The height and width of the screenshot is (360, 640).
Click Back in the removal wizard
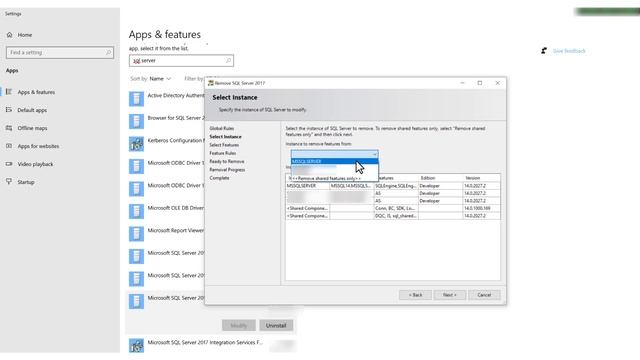[x=416, y=295]
